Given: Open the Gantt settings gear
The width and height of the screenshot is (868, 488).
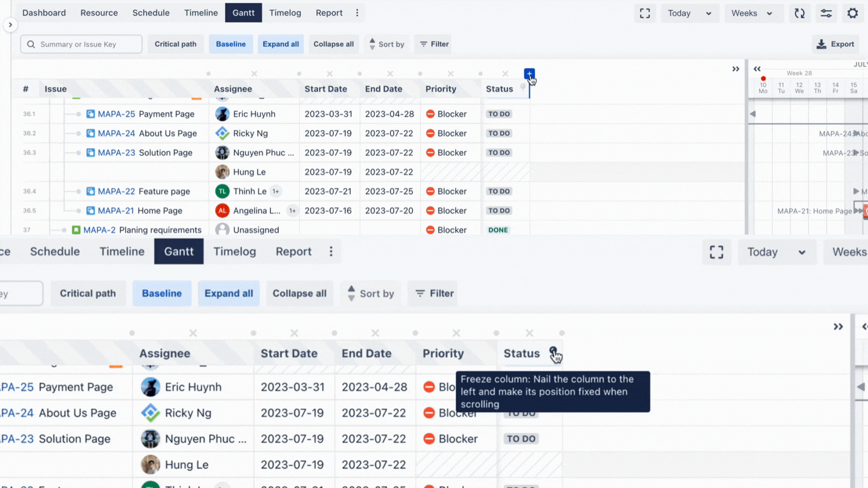Looking at the screenshot, I should pyautogui.click(x=852, y=13).
